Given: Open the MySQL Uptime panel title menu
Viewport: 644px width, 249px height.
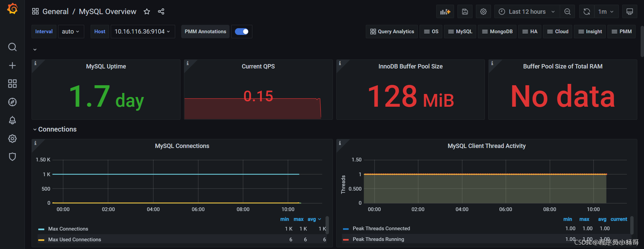Looking at the screenshot, I should pyautogui.click(x=106, y=66).
